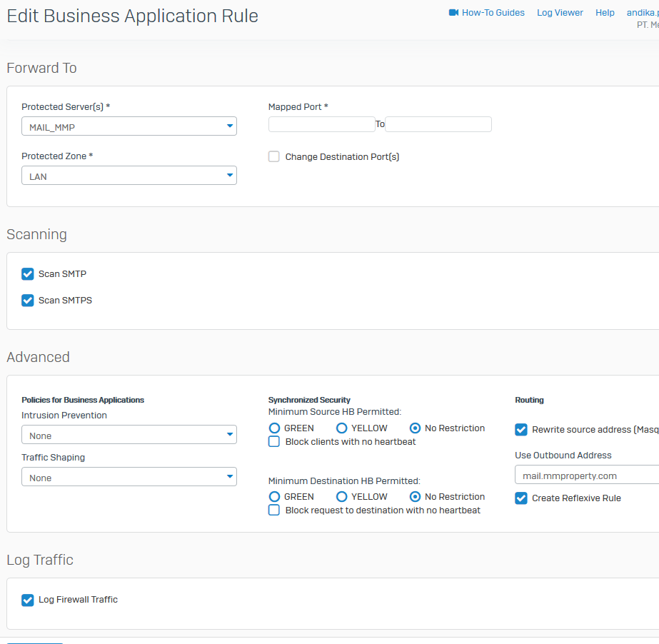This screenshot has height=644, width=659.
Task: Click the Mapped Port end field
Action: (x=438, y=124)
